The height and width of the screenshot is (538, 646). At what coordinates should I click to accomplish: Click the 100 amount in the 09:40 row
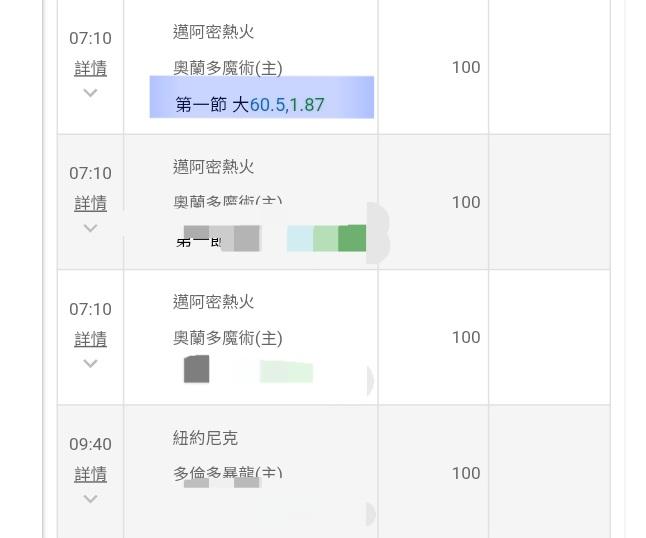466,473
